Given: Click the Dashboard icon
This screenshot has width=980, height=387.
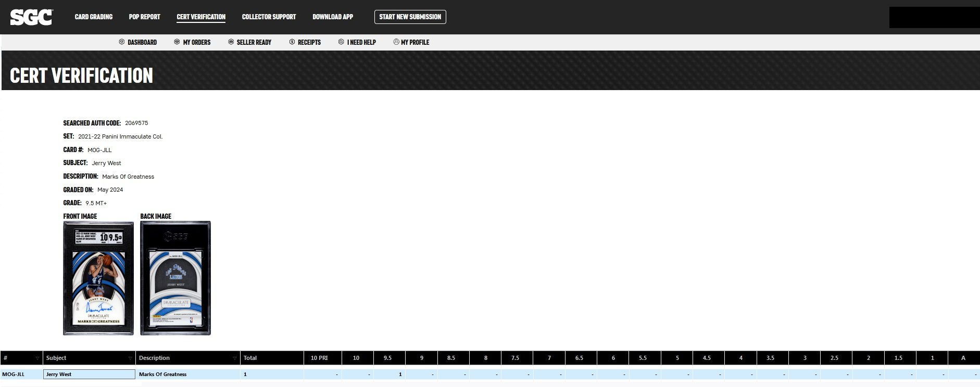Looking at the screenshot, I should click(122, 42).
